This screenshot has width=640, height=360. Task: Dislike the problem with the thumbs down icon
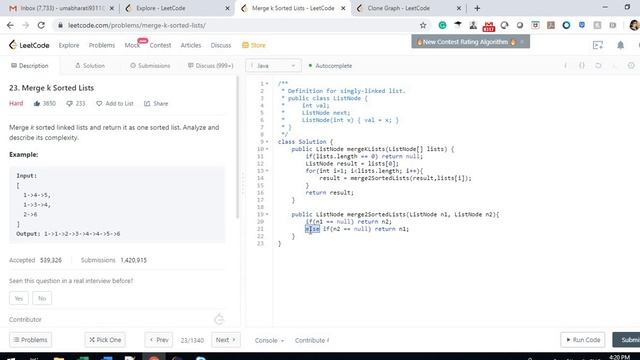[x=69, y=104]
